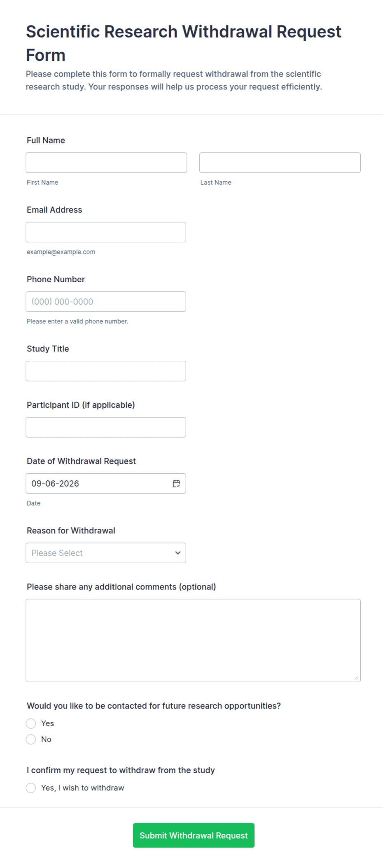Click the withdrawal date 09-06-2026 field
The height and width of the screenshot is (868, 383).
click(106, 484)
